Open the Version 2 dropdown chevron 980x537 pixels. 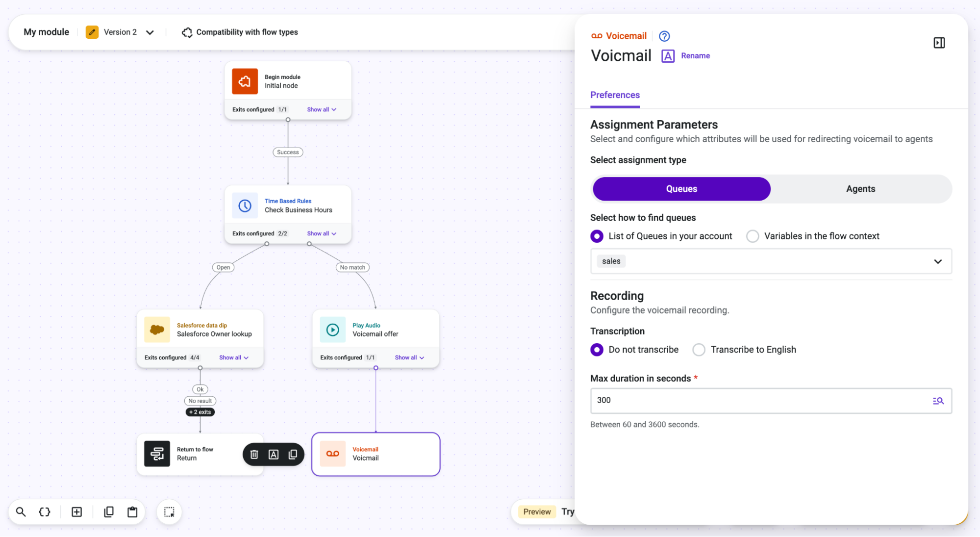tap(150, 32)
